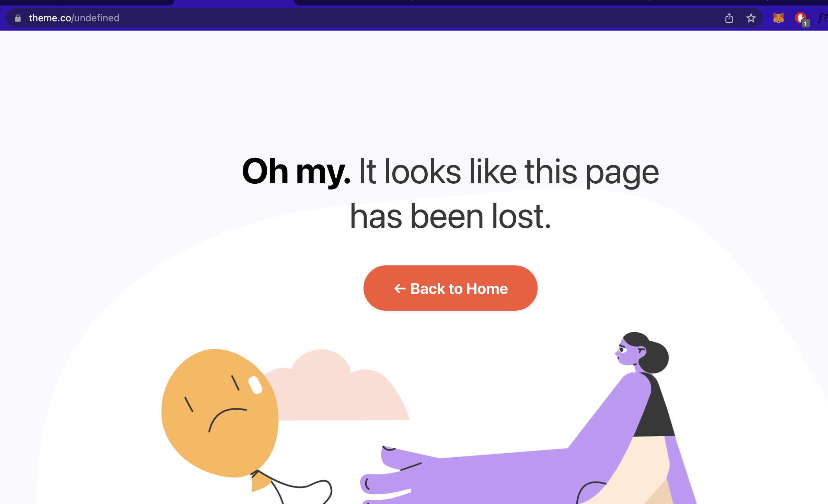Click the lock site info icon

point(18,18)
